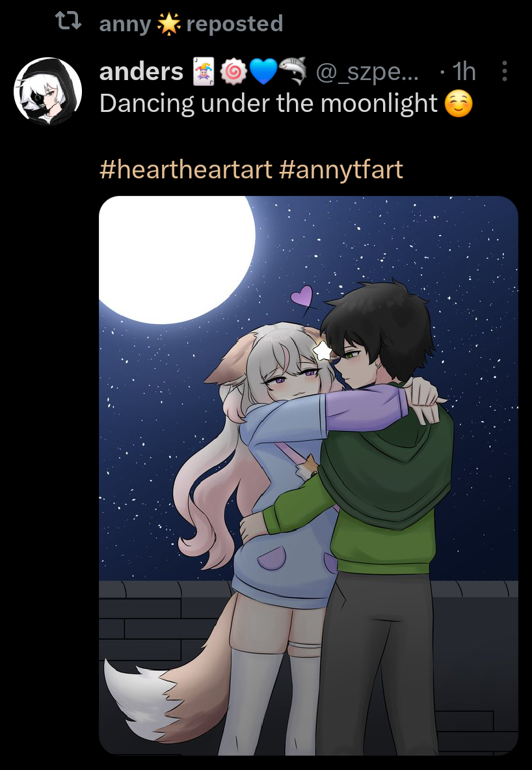The width and height of the screenshot is (532, 770).
Task: Click the "Dancing under the moonlight" post text
Action: click(268, 103)
